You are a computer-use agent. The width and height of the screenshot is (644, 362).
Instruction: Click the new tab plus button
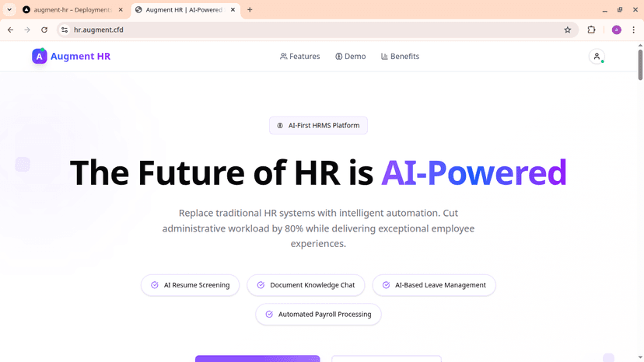coord(250,9)
